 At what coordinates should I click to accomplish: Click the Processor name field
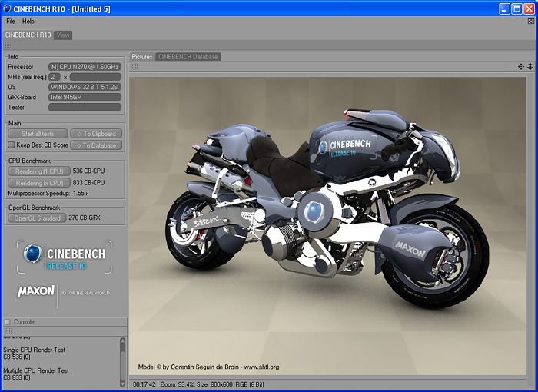[85, 67]
